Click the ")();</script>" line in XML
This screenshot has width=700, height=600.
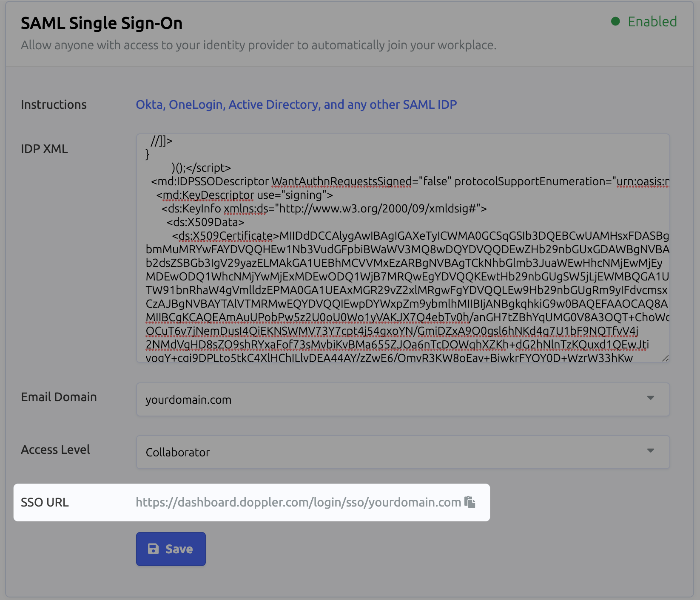pos(201,168)
